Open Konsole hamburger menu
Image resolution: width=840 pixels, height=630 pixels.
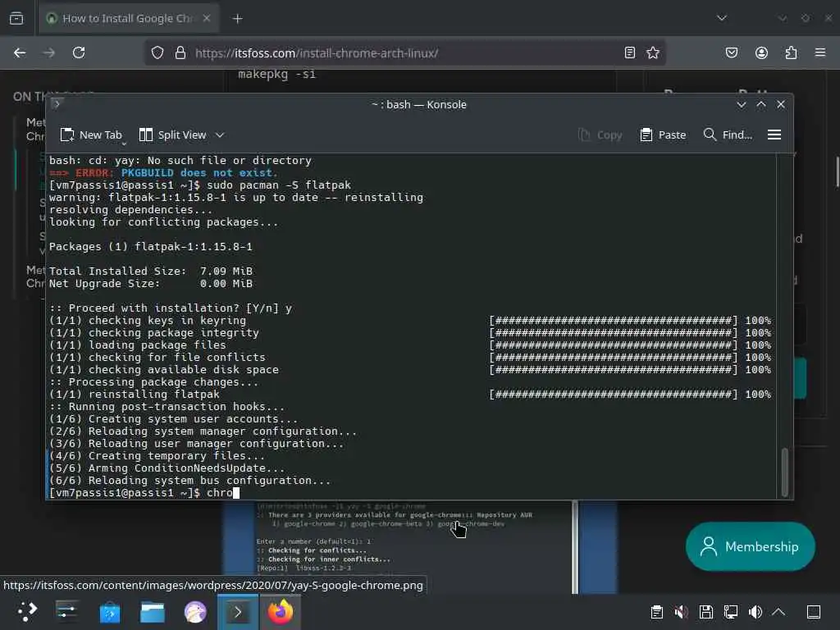pyautogui.click(x=774, y=135)
